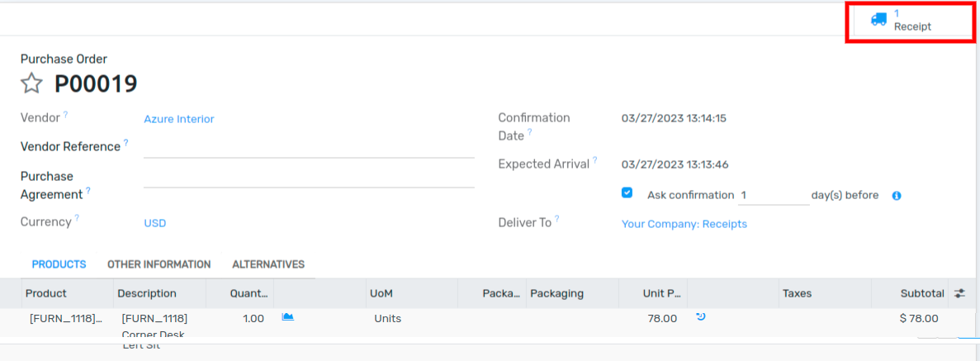980x361 pixels.
Task: Sort the table by Product column header
Action: tap(46, 292)
